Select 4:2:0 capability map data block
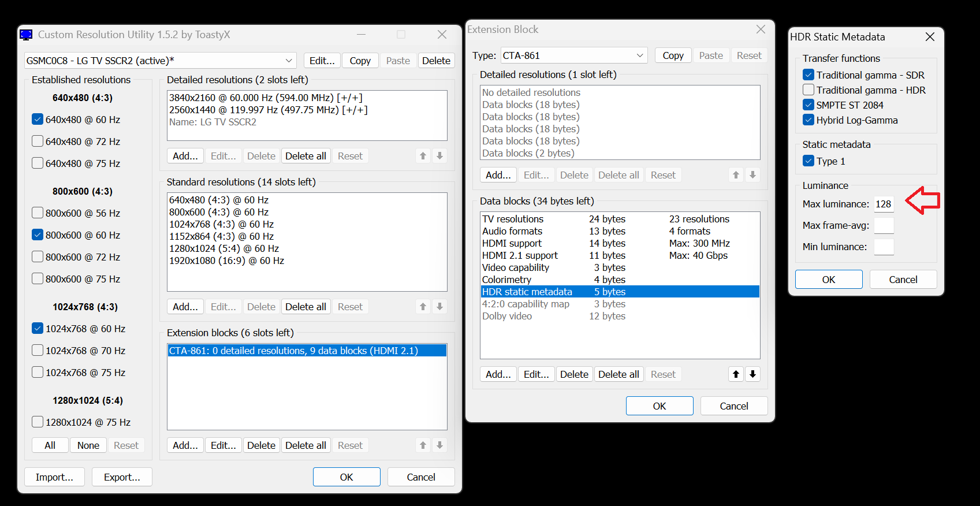 pyautogui.click(x=620, y=304)
